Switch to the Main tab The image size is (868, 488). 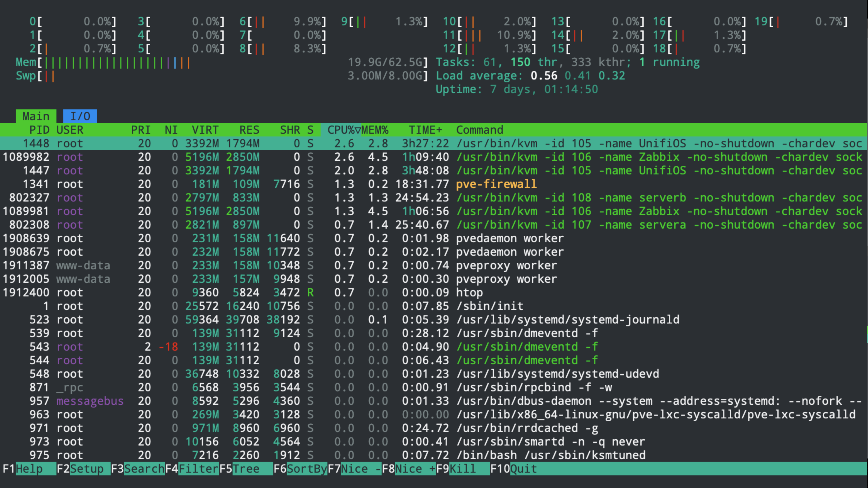36,116
